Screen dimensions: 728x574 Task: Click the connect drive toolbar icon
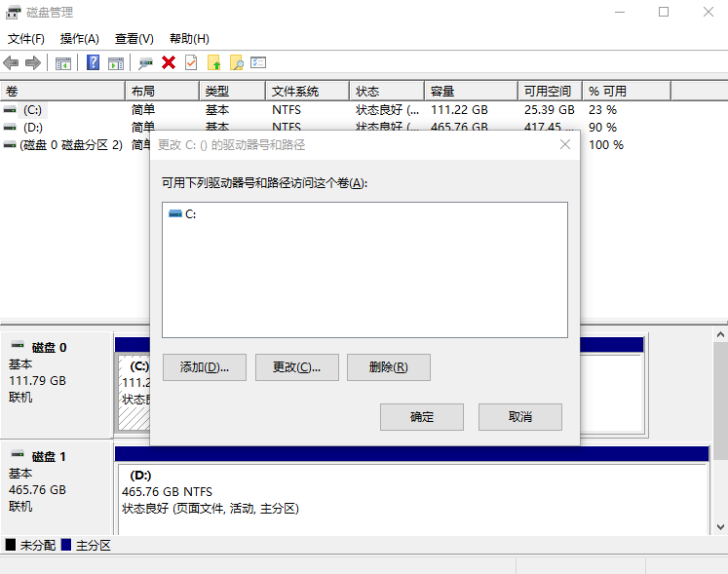(x=145, y=63)
